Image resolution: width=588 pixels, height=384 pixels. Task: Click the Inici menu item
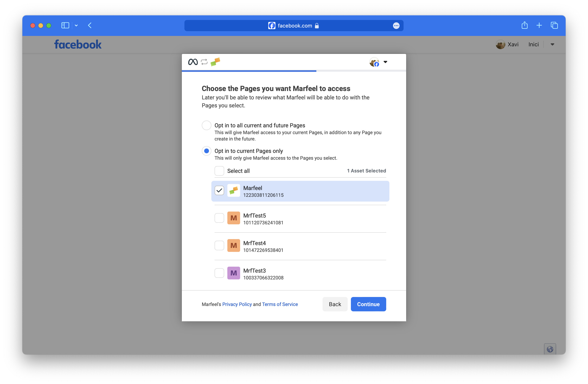[533, 44]
